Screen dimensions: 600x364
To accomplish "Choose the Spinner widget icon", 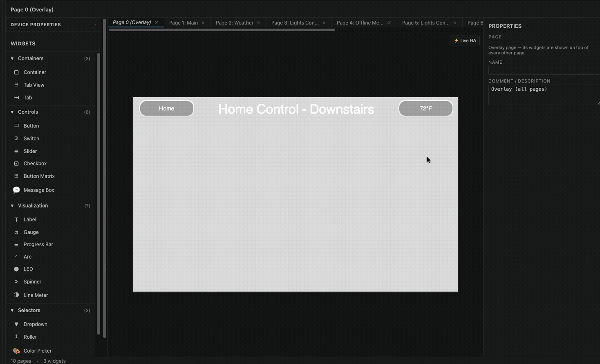I will click(x=16, y=281).
